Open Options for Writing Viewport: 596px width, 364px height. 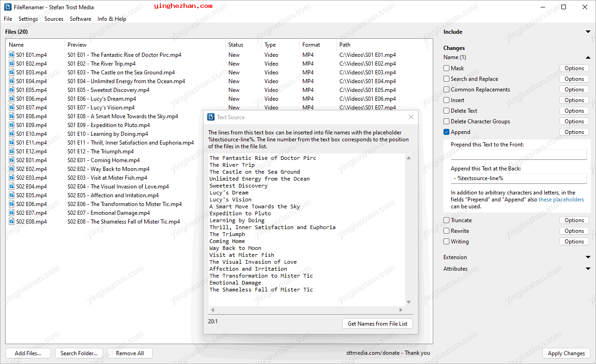click(x=574, y=242)
